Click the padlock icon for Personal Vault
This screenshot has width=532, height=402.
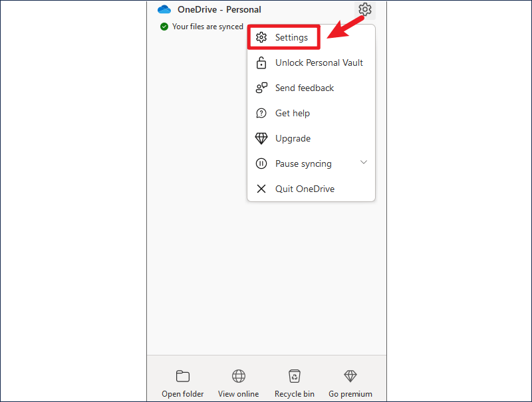(x=261, y=62)
